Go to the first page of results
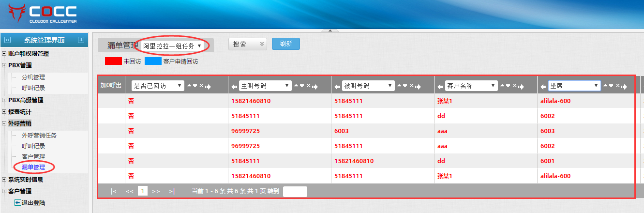Image resolution: width=644 pixels, height=213 pixels. tap(114, 191)
